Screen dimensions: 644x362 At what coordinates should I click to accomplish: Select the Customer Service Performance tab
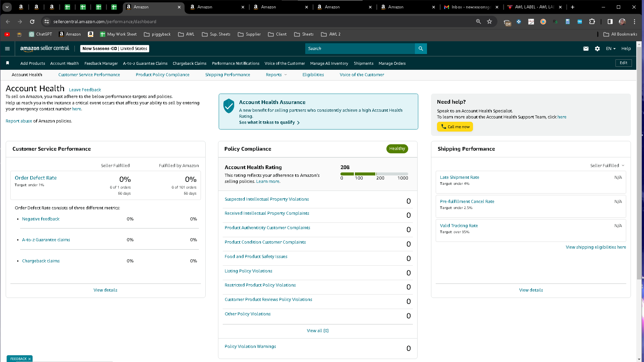89,75
